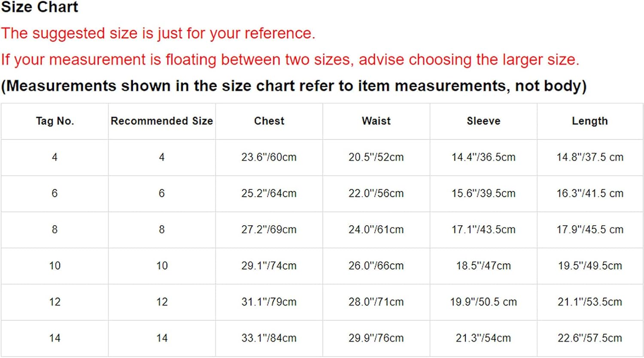Click sleeve value 19.9"/50.5 cm

pos(483,302)
